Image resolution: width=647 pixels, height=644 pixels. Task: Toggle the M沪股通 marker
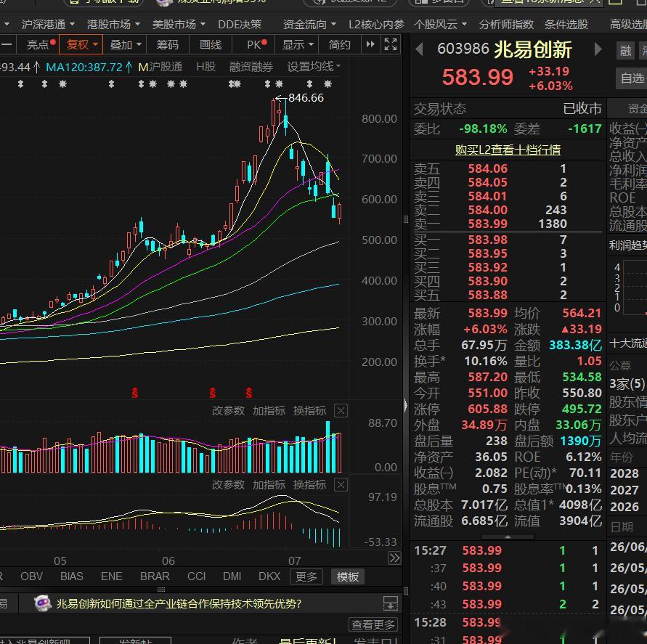coord(160,66)
